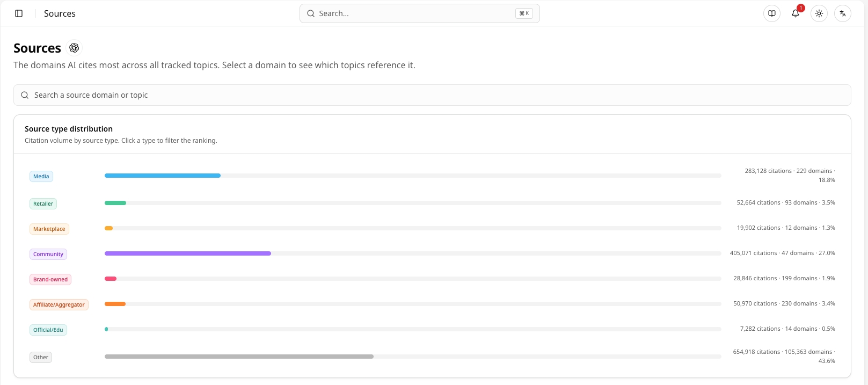
Task: Click the blue Media citation bar
Action: pos(163,176)
